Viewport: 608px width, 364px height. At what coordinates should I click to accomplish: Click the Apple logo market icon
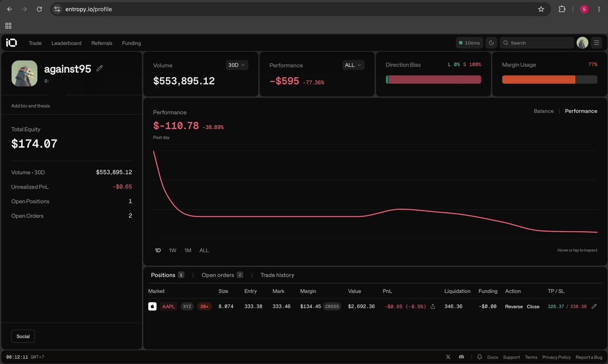coord(153,306)
